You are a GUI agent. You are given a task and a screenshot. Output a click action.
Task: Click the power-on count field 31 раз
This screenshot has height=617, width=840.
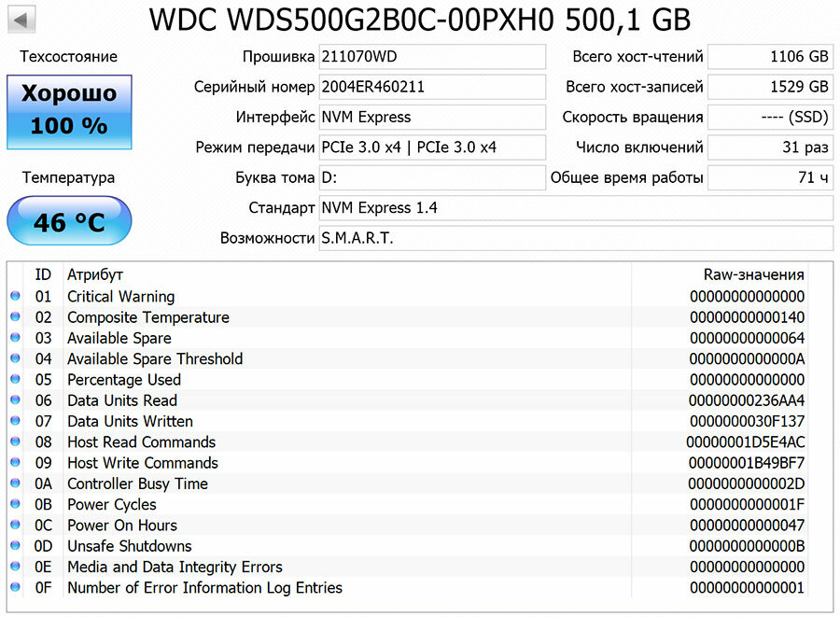point(770,147)
